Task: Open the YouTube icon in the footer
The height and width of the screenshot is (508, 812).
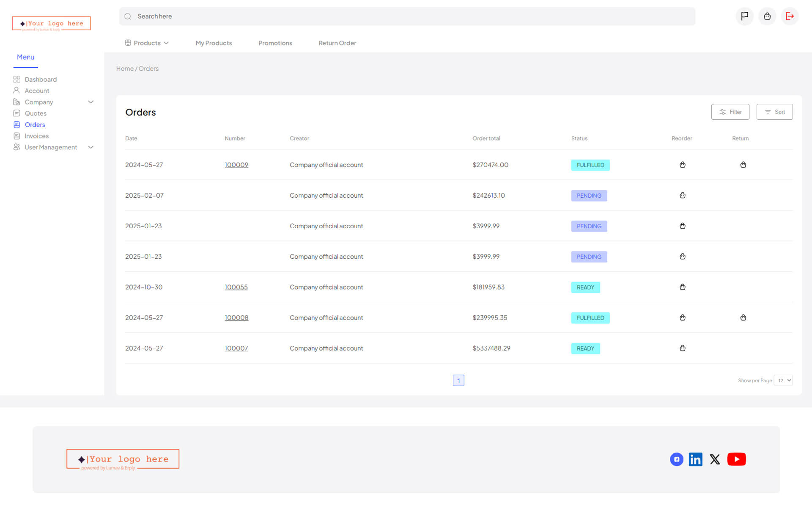Action: (x=736, y=459)
